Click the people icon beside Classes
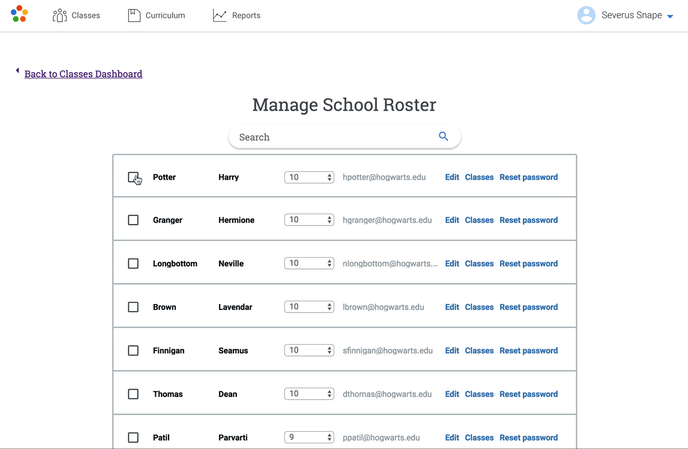688x449 pixels. click(59, 15)
